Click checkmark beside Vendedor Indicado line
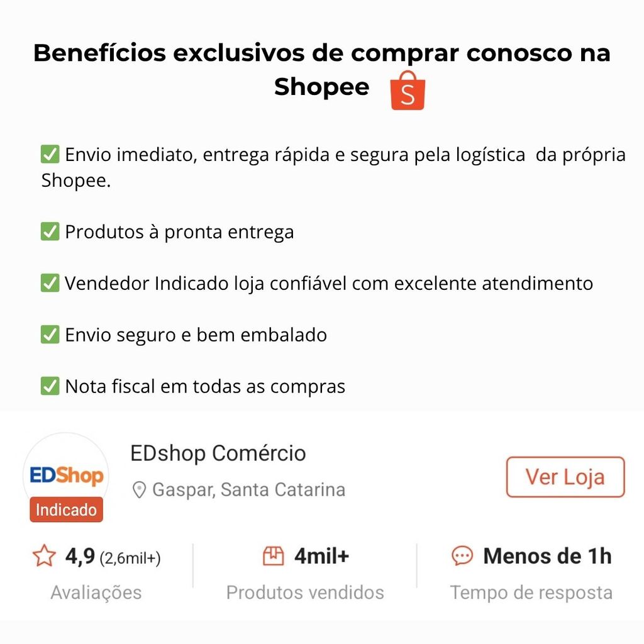This screenshot has height=644, width=644. coord(50,284)
